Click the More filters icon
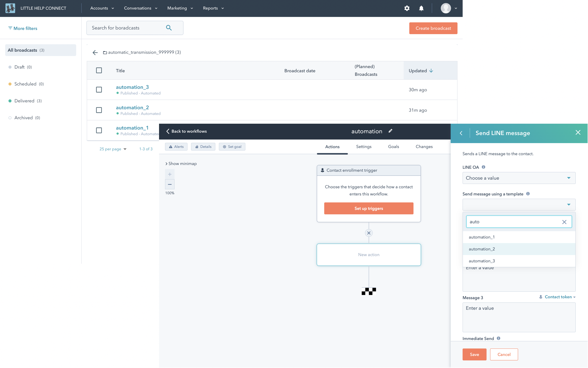 point(10,28)
